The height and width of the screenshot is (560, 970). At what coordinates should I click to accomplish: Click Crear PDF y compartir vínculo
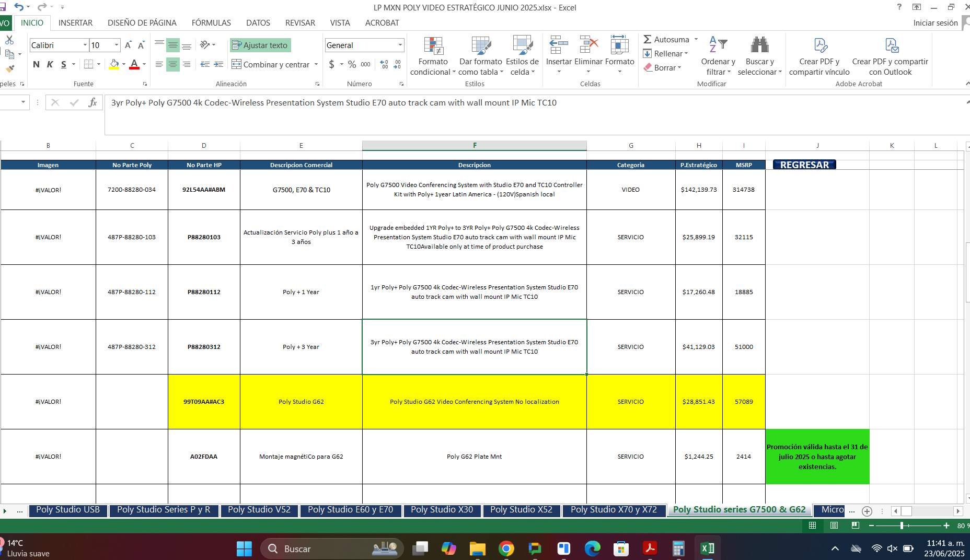[x=819, y=56]
